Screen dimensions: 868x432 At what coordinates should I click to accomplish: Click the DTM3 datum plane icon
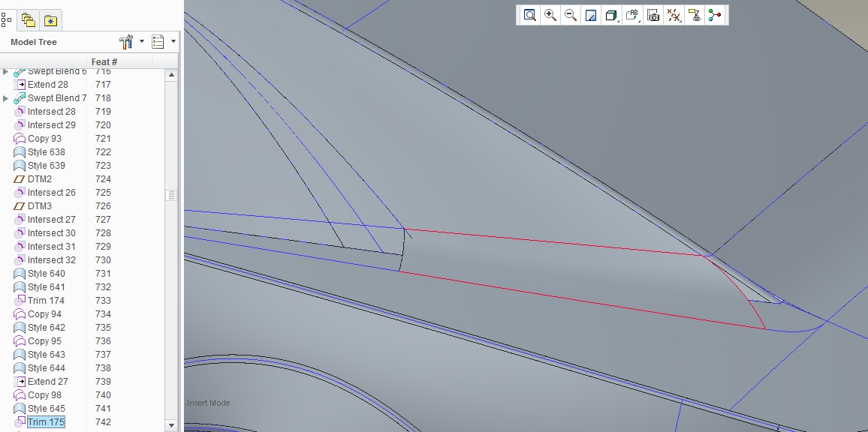click(x=20, y=205)
